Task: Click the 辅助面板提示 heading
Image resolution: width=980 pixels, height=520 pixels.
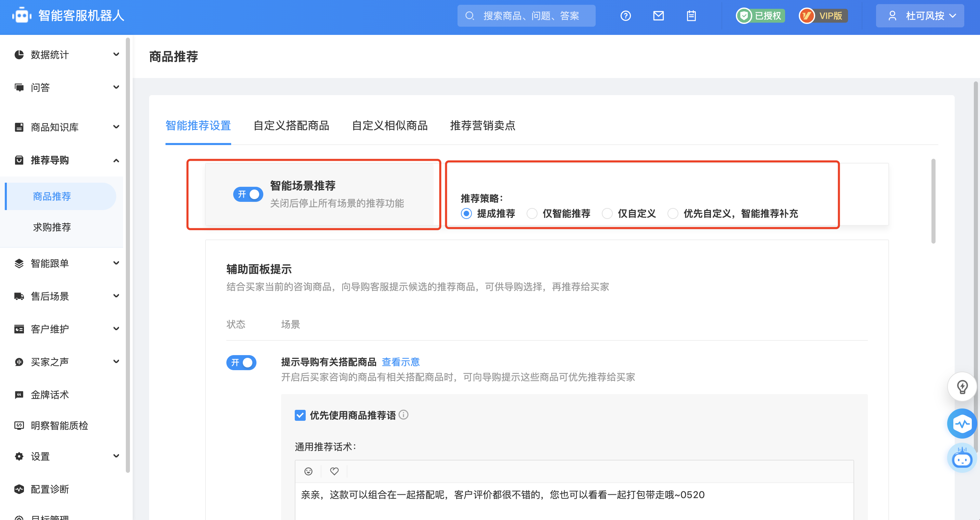Action: click(259, 269)
